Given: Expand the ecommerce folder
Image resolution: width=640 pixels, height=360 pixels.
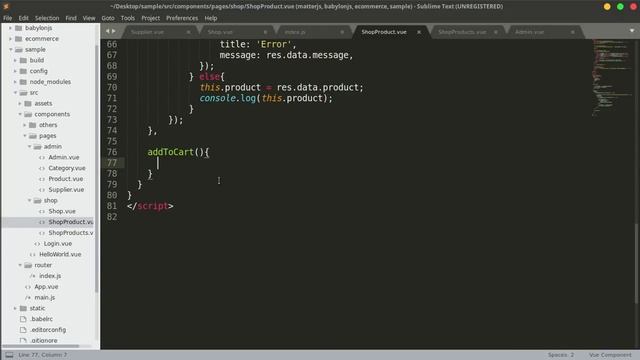Looking at the screenshot, I should coord(10,39).
